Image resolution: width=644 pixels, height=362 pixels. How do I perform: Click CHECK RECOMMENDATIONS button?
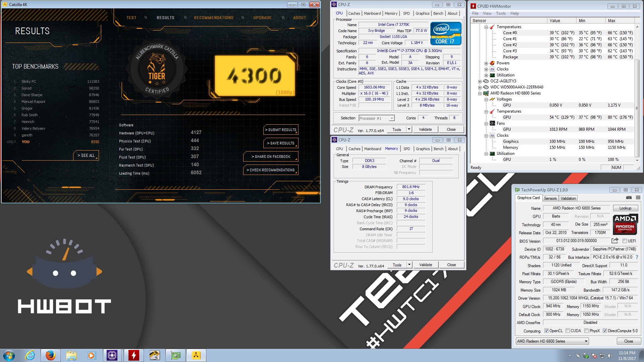[271, 170]
